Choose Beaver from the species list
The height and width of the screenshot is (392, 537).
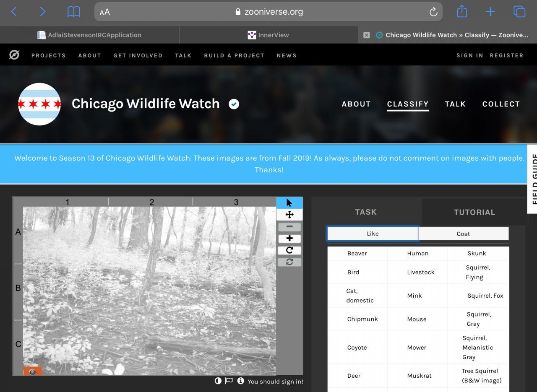357,253
